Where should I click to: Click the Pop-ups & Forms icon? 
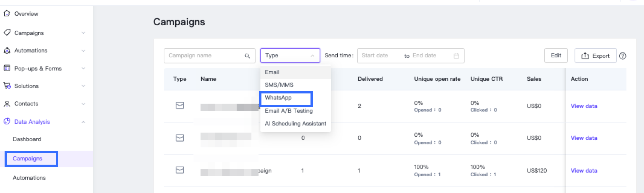click(7, 68)
